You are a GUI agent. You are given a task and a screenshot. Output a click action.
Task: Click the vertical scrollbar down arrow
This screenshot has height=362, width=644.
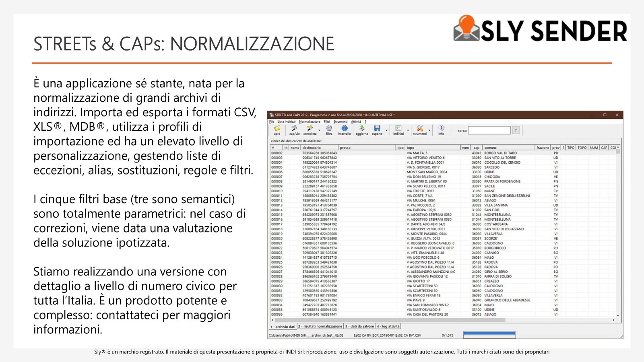pos(618,316)
